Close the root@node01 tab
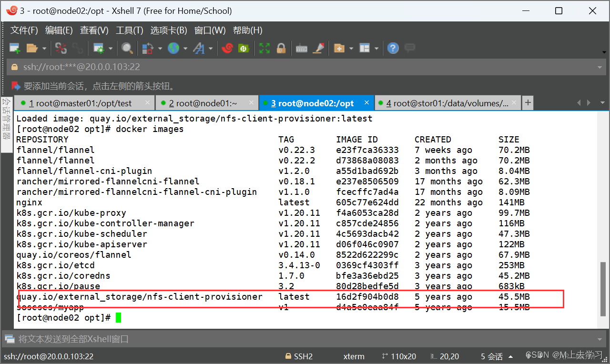This screenshot has height=364, width=610. (252, 102)
